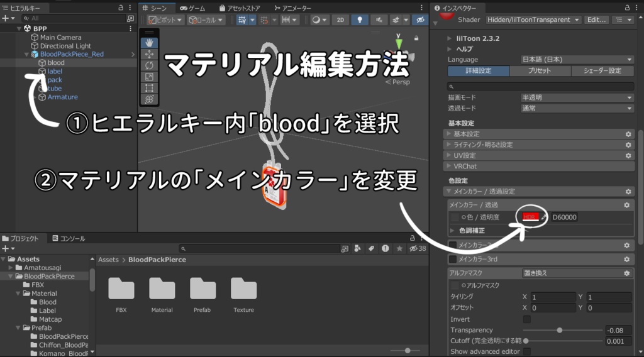Switch to the Game tab
This screenshot has height=357, width=644.
click(192, 8)
